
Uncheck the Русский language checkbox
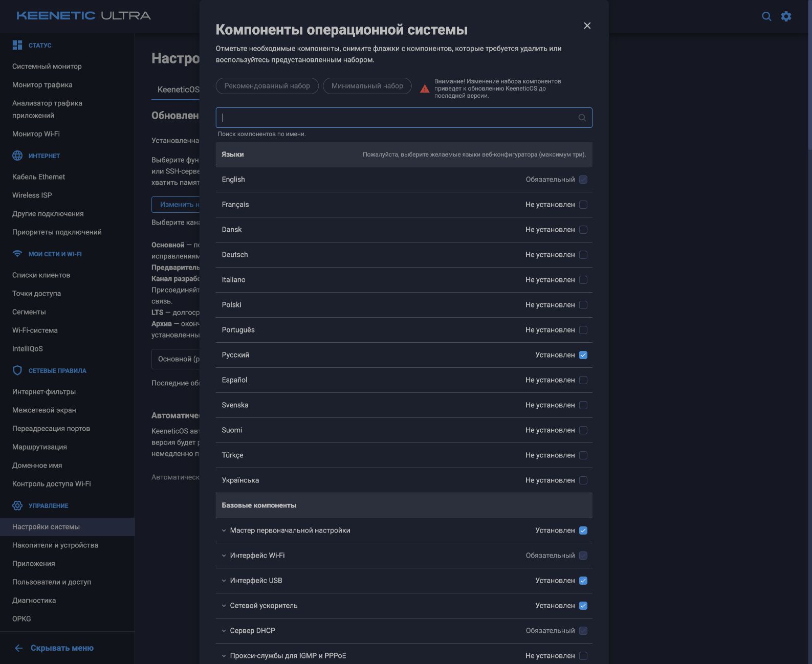583,355
